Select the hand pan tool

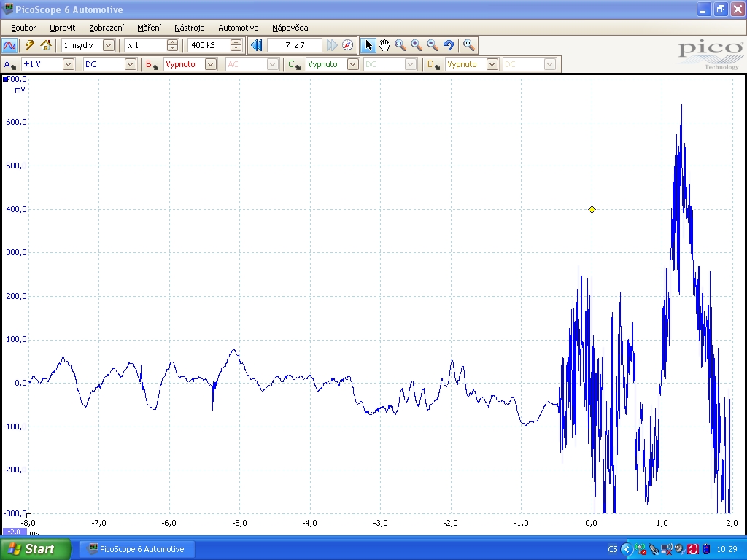pyautogui.click(x=384, y=45)
